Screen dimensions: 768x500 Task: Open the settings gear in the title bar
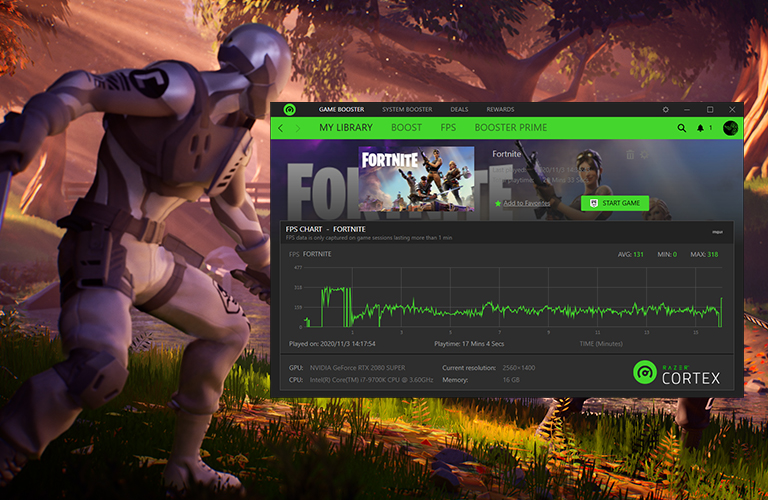click(x=666, y=110)
